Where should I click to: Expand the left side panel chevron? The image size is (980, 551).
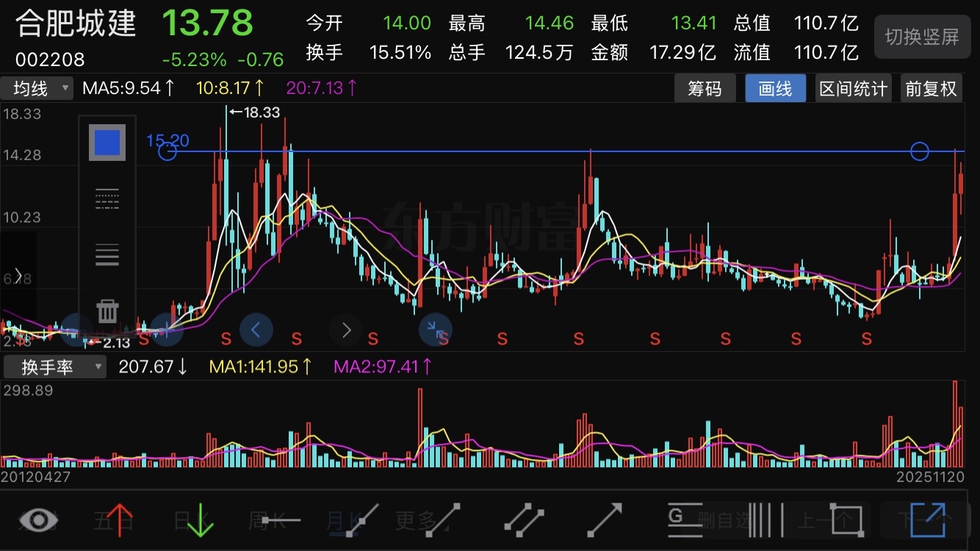[x=18, y=276]
